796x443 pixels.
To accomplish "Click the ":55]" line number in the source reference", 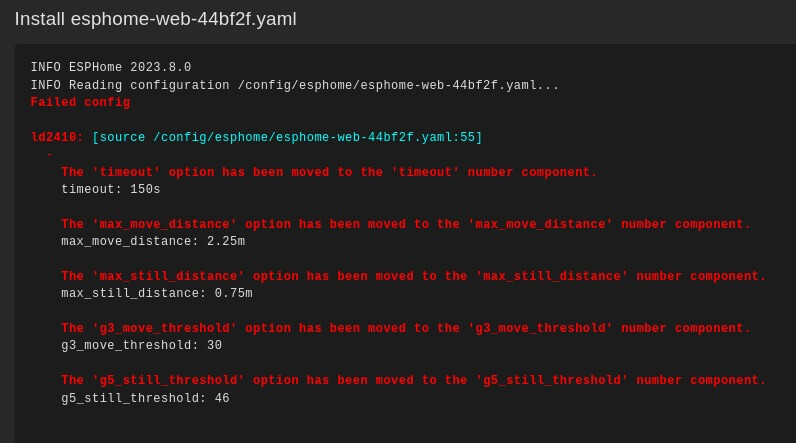I will [x=468, y=138].
